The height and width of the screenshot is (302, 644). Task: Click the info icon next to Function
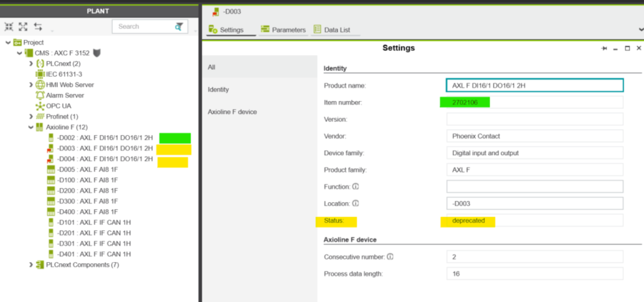[x=355, y=187]
